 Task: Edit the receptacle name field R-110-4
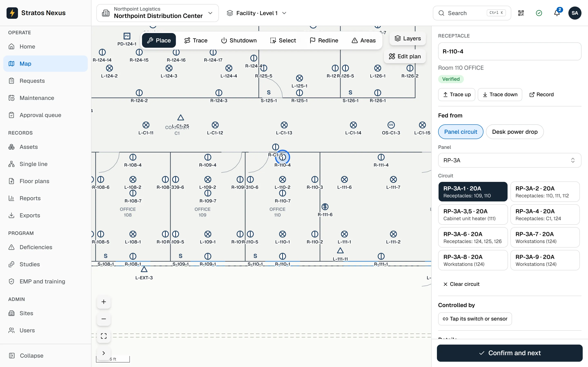[x=510, y=51]
